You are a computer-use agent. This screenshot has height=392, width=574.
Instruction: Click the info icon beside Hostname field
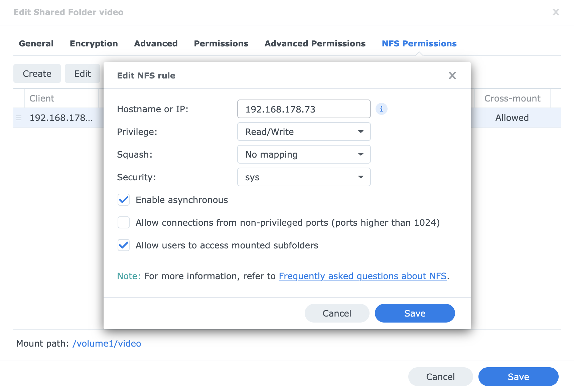[381, 109]
